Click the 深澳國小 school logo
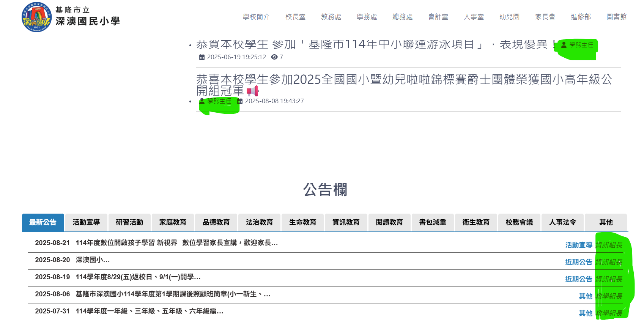Viewport: 644px width, 321px height. [x=36, y=17]
